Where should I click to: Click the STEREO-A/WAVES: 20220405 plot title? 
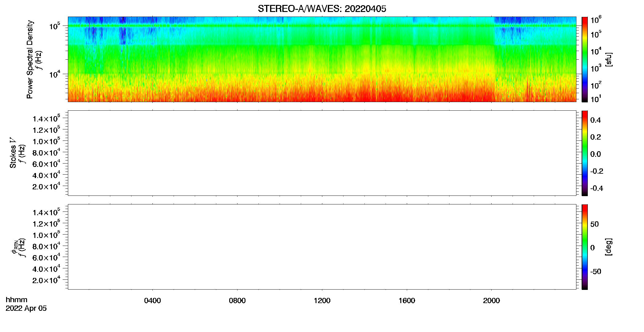coord(322,9)
